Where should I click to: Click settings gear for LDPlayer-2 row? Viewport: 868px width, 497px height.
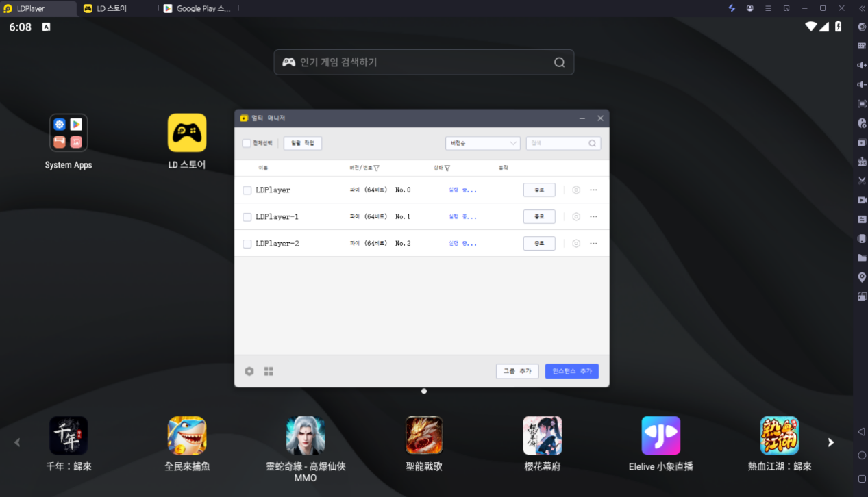click(576, 243)
